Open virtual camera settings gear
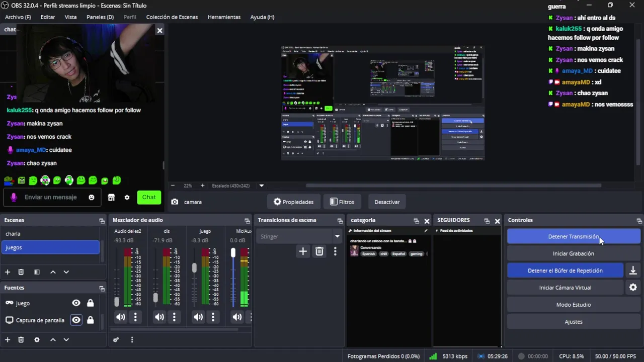The width and height of the screenshot is (644, 362). click(x=633, y=288)
